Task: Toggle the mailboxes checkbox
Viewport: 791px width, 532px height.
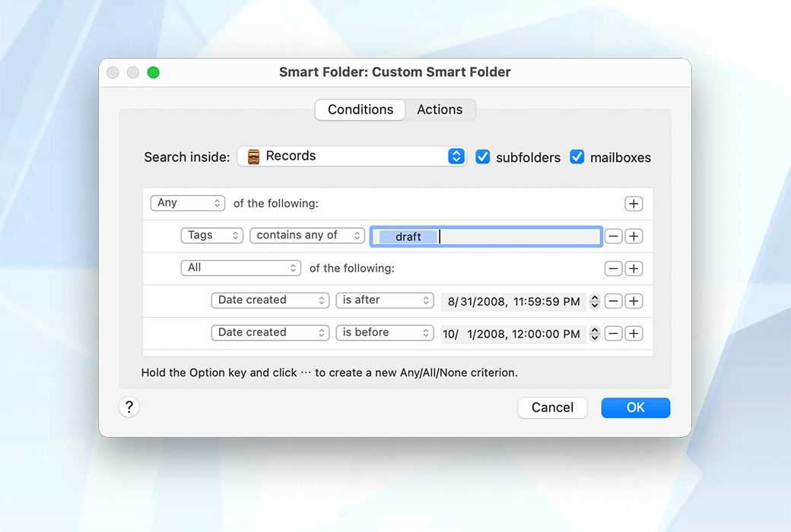Action: pos(577,157)
